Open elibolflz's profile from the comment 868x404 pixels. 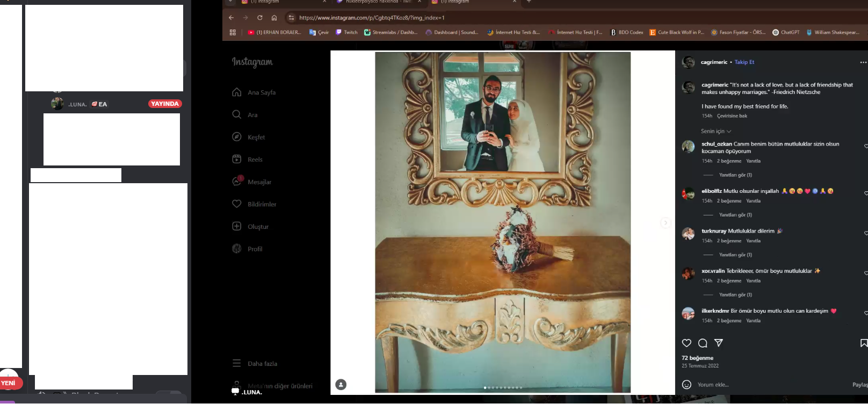click(x=712, y=191)
